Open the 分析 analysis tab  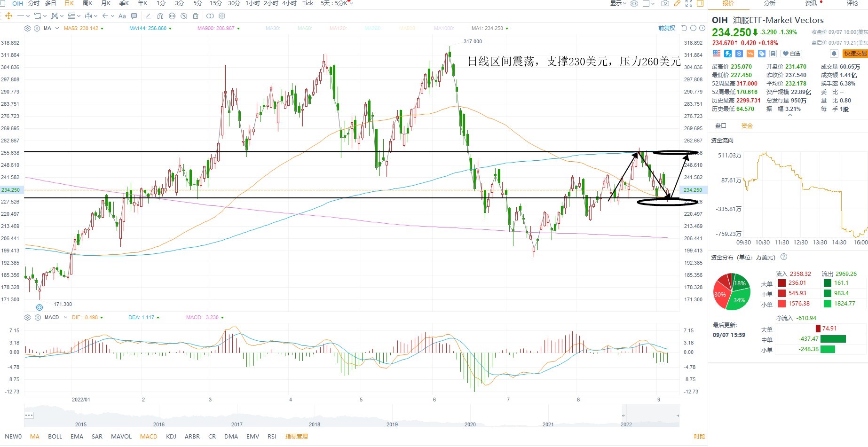tap(770, 3)
